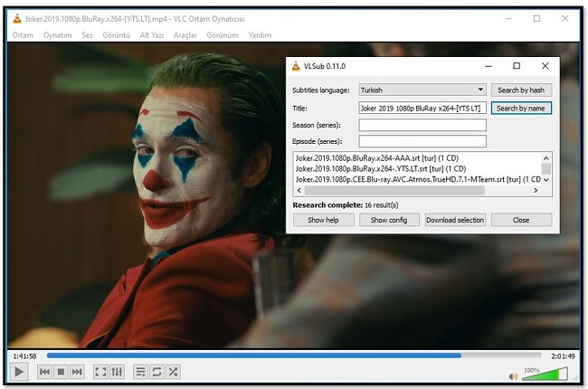
Task: Toggle fullscreen video mode
Action: pos(100,372)
